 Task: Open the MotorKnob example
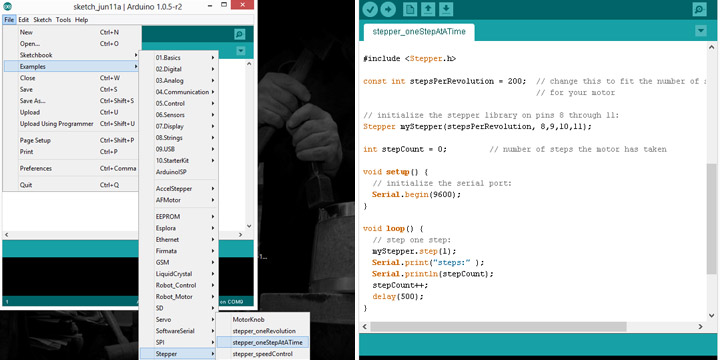[x=263, y=320]
